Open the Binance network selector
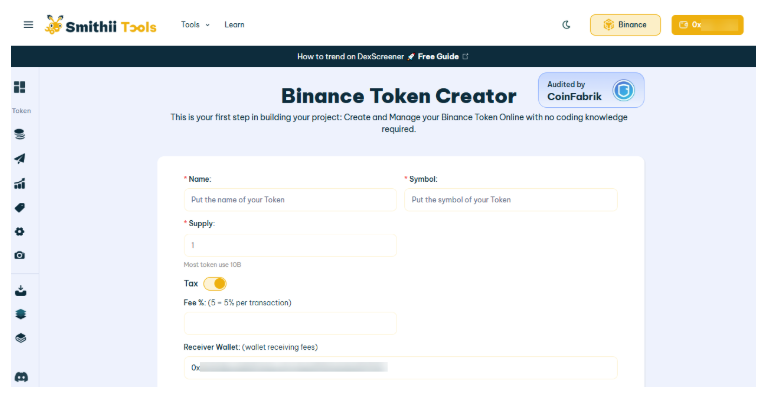The height and width of the screenshot is (403, 766). click(x=625, y=25)
